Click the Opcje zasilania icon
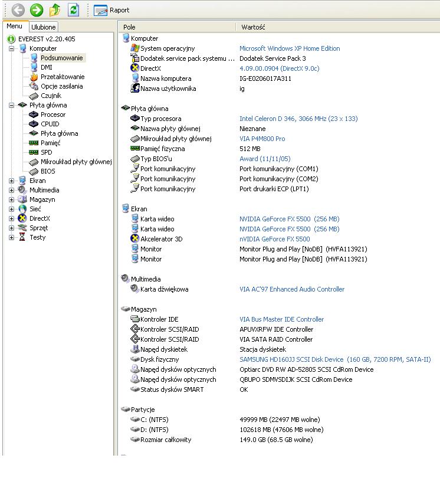This screenshot has height=504, width=440. click(x=34, y=86)
